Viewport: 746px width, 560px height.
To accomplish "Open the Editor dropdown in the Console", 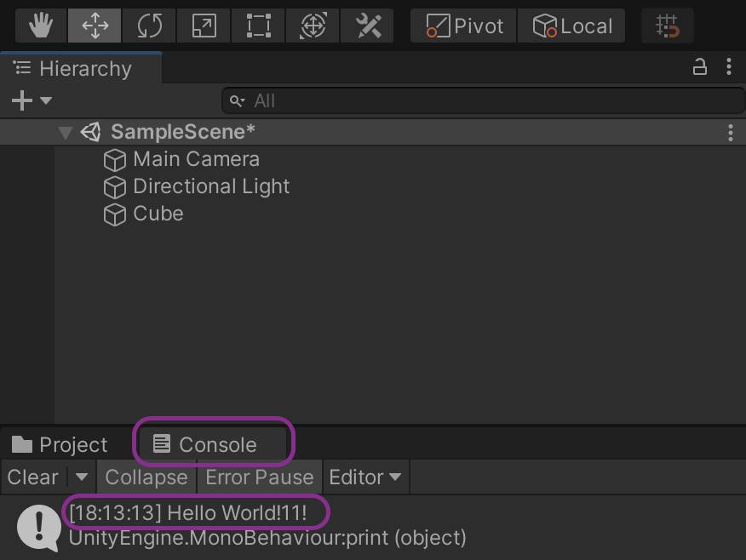I will (365, 477).
